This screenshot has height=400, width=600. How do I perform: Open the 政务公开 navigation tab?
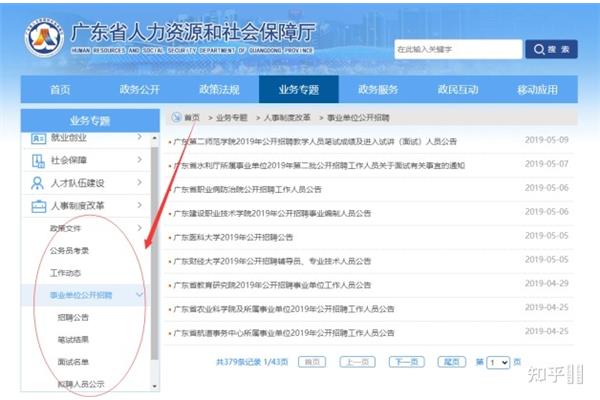tap(140, 90)
